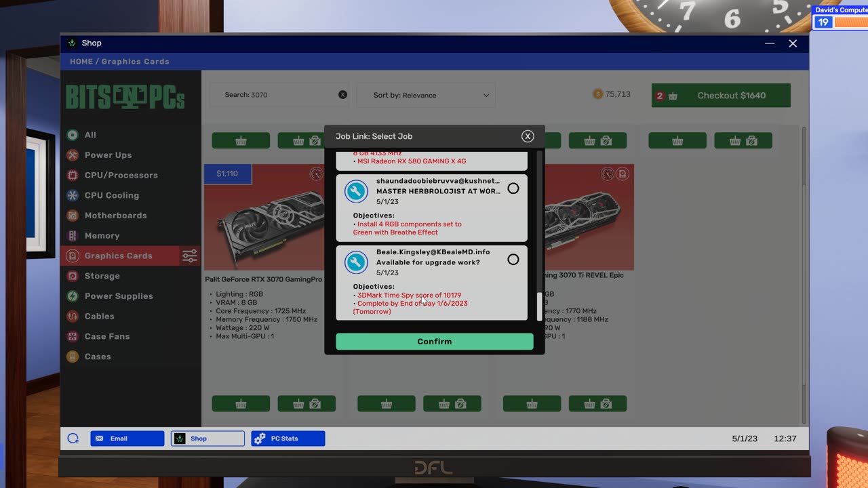868x488 pixels.
Task: Open the Motherboards category icon
Action: pyautogui.click(x=73, y=216)
